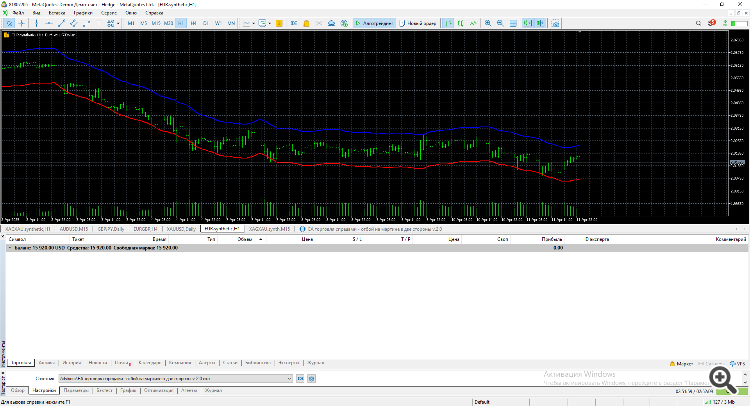
Task: Toggle the Algo Trading button
Action: pos(377,21)
